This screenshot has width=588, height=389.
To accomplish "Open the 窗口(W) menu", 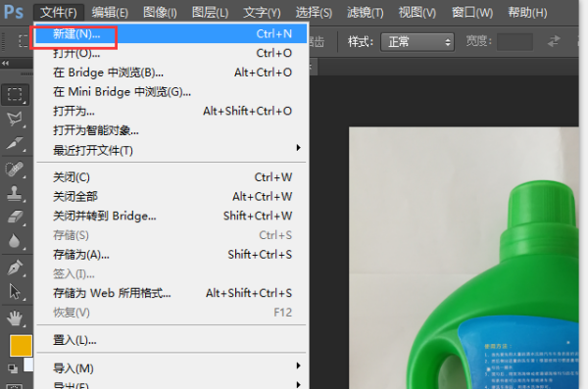I will [472, 13].
